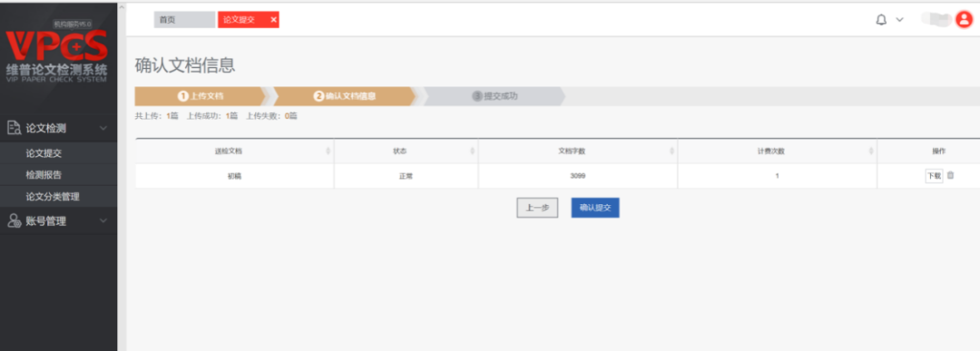
Task: Click the red user avatar icon
Action: pyautogui.click(x=965, y=20)
